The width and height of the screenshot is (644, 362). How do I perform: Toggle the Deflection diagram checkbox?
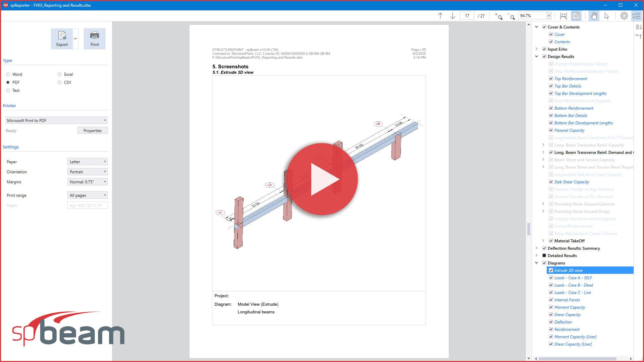click(551, 322)
